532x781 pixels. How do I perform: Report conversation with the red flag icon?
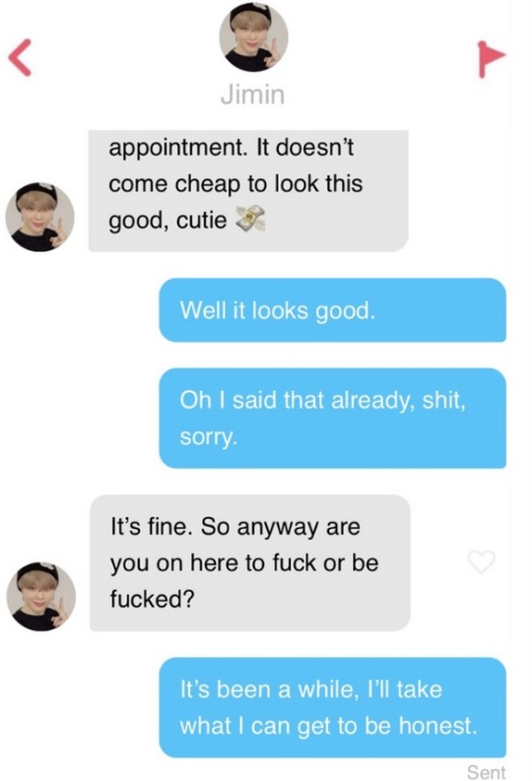point(491,59)
